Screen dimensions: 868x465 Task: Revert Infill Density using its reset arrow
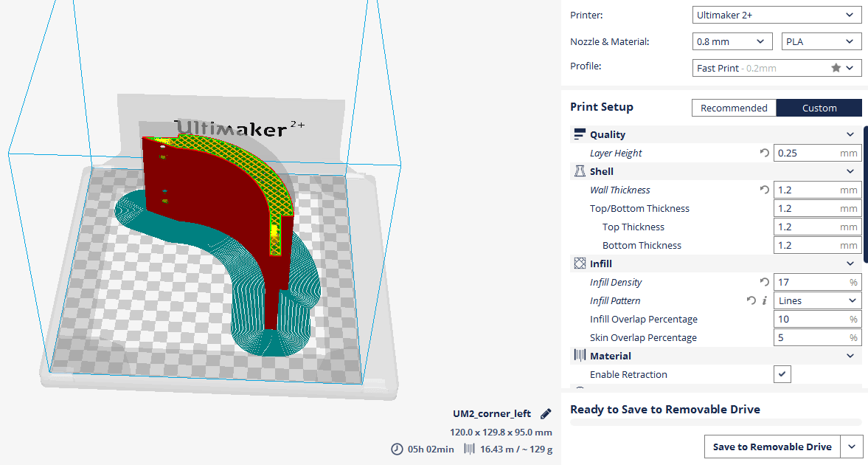(764, 282)
